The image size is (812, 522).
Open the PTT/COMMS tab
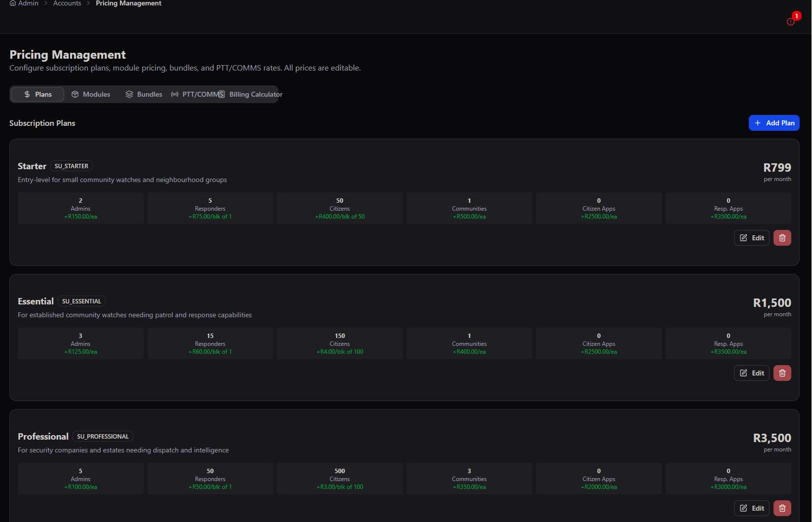pyautogui.click(x=196, y=94)
